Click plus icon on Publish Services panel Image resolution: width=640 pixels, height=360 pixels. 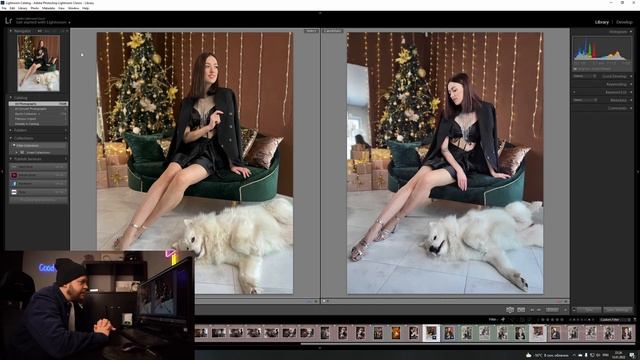point(65,159)
